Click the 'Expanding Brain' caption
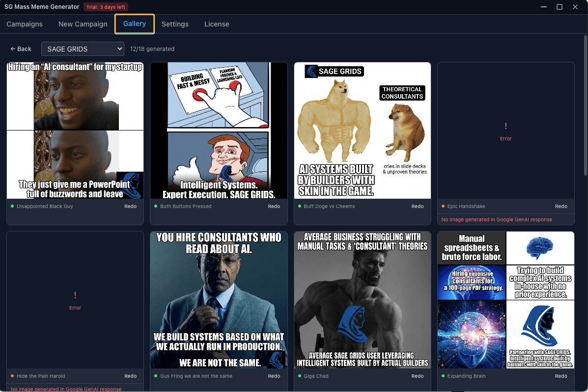Viewport: 588px width, 392px height. (x=466, y=376)
